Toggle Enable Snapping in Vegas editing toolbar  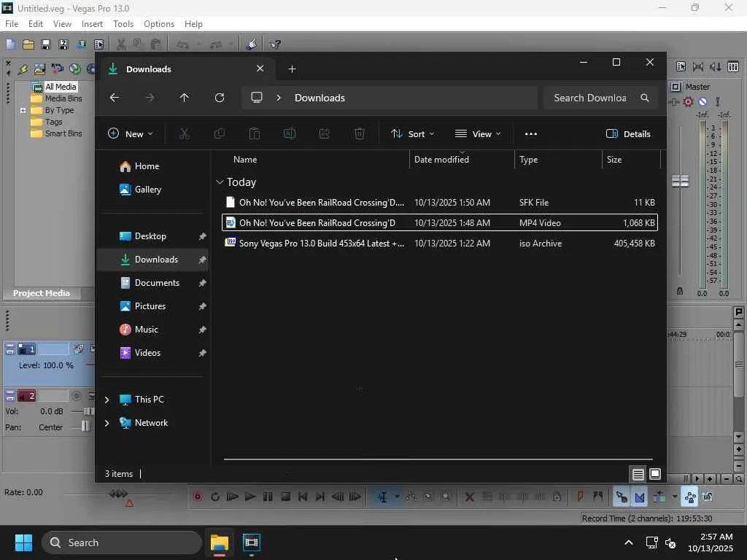pos(622,497)
